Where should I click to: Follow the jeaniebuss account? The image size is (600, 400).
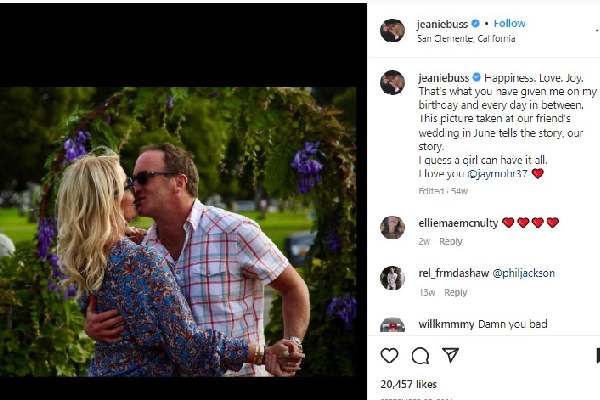click(x=509, y=23)
